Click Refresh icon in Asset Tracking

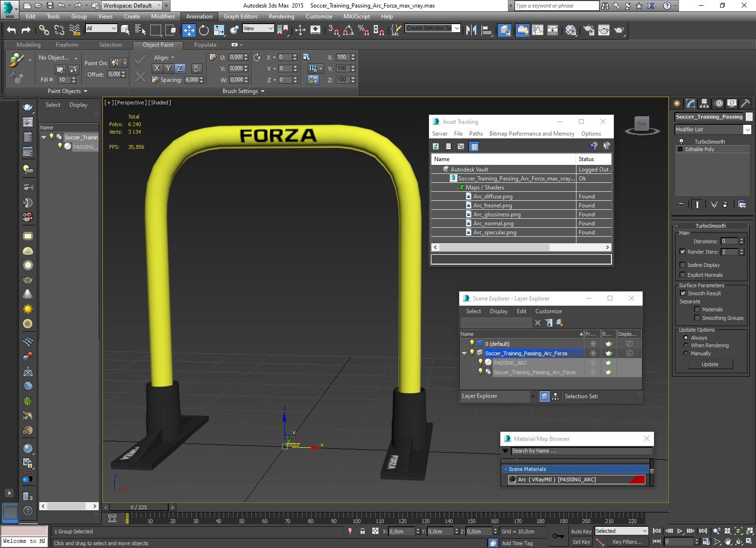(x=436, y=146)
